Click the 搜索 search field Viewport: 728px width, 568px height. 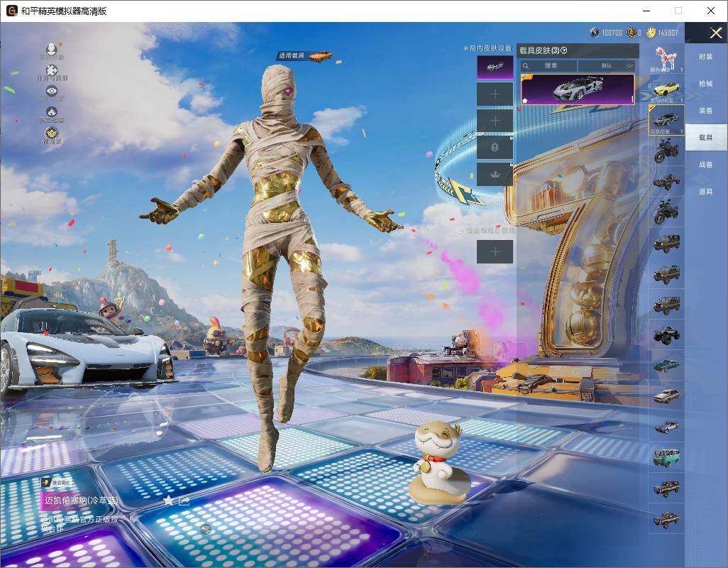550,65
